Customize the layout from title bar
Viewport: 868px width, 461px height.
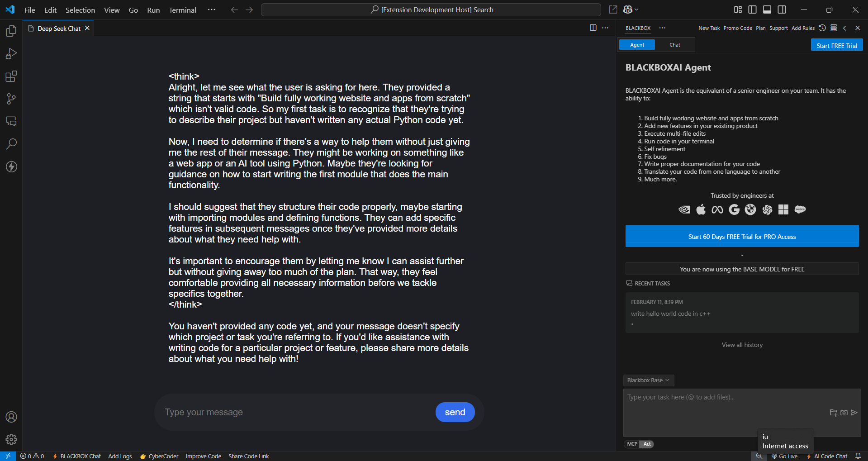tap(738, 10)
